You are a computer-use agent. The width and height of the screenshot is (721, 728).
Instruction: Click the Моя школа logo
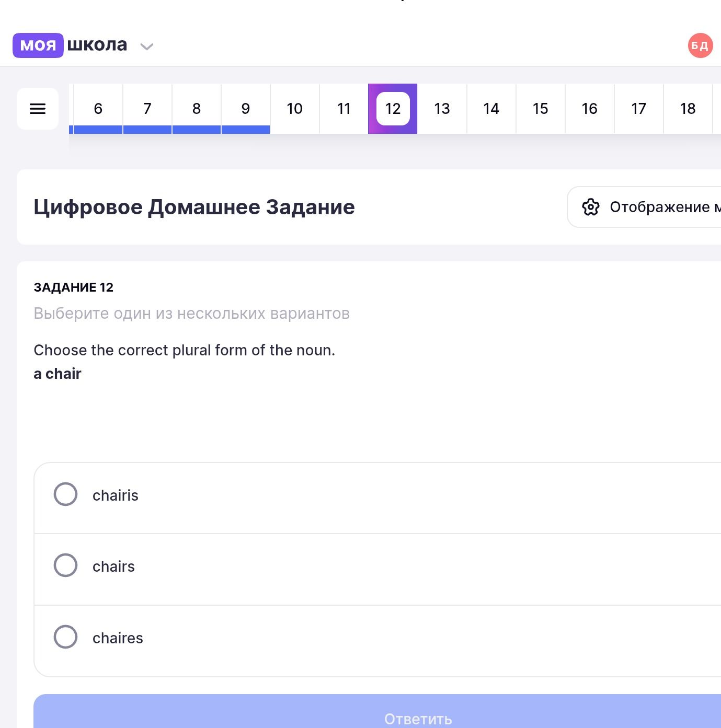tap(70, 45)
